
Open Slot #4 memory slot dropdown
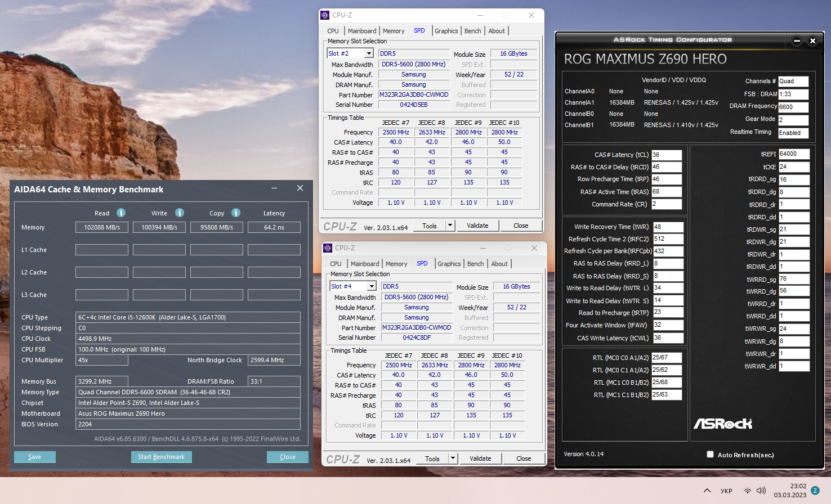pos(372,286)
